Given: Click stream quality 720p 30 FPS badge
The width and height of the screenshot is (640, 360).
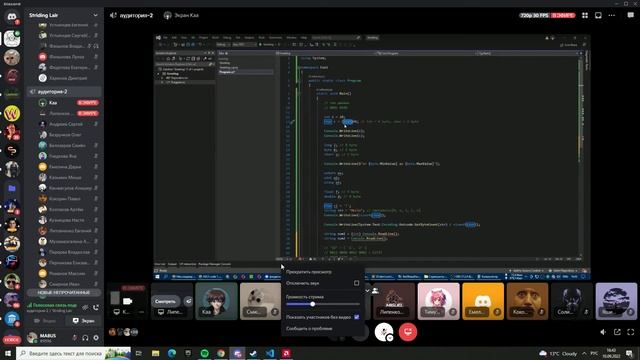Looking at the screenshot, I should click(x=534, y=15).
